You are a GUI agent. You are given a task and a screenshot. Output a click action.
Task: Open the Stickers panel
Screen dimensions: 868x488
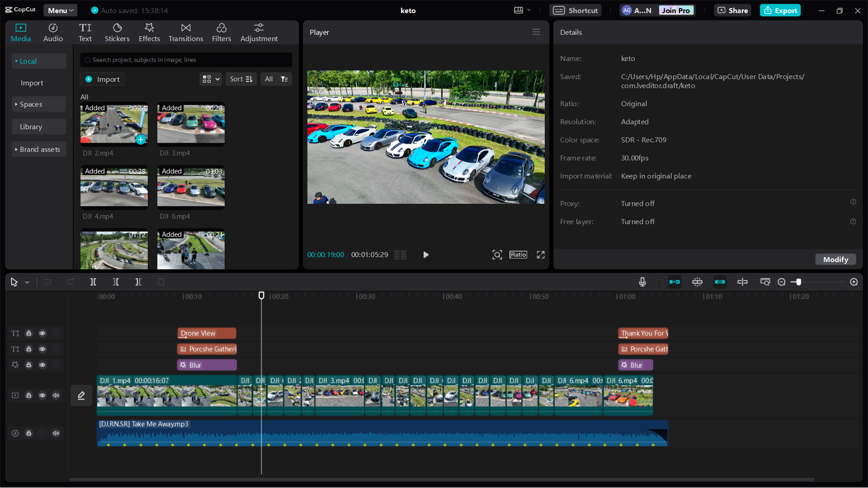click(117, 33)
